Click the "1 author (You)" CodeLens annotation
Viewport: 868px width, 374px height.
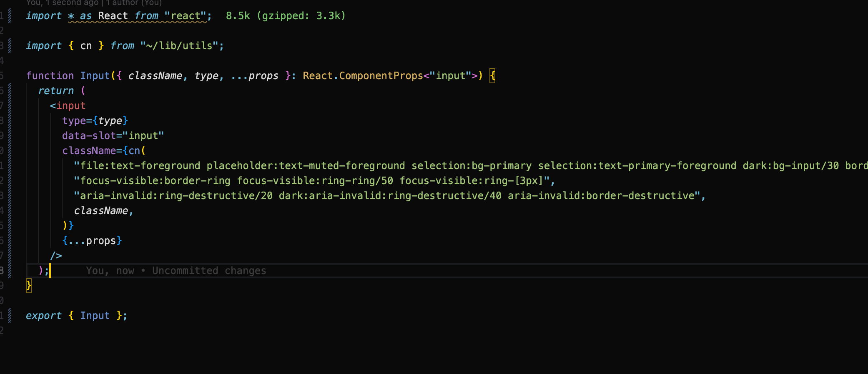(x=134, y=2)
